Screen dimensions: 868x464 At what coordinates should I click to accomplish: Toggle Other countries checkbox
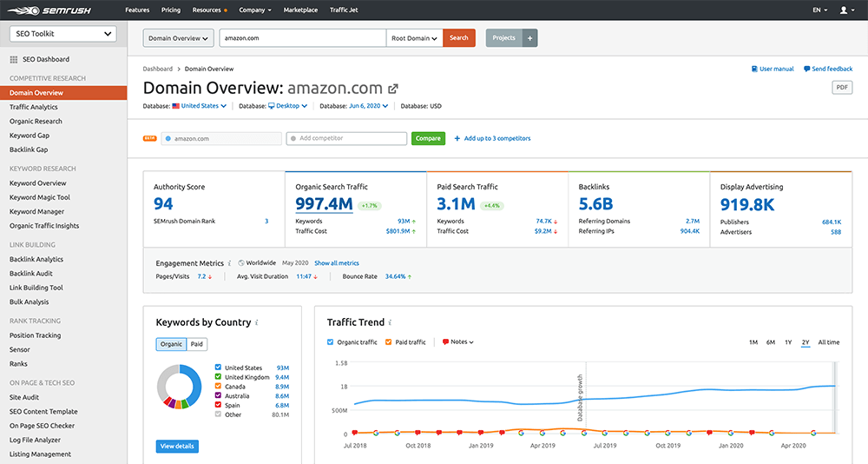pyautogui.click(x=218, y=414)
